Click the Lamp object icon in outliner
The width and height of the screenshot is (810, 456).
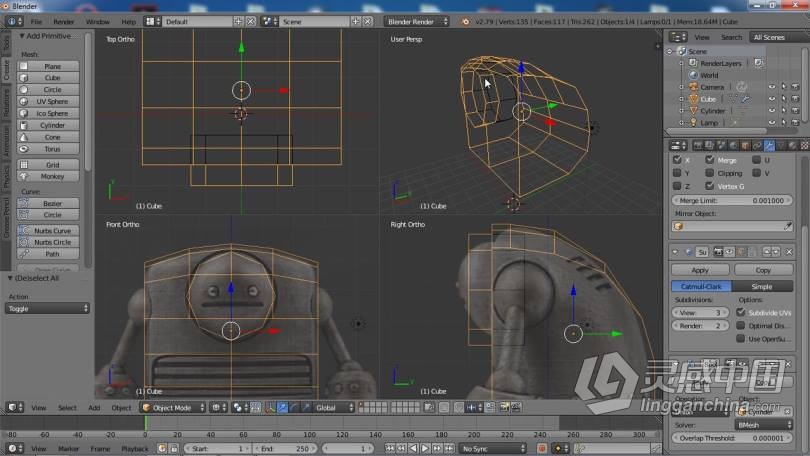[693, 122]
